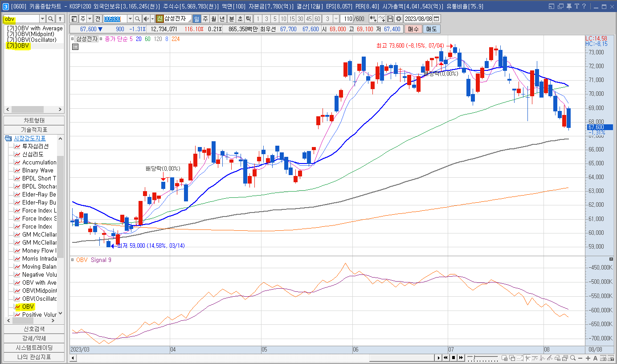Collapse the 시장강도지표 folder

[9, 139]
